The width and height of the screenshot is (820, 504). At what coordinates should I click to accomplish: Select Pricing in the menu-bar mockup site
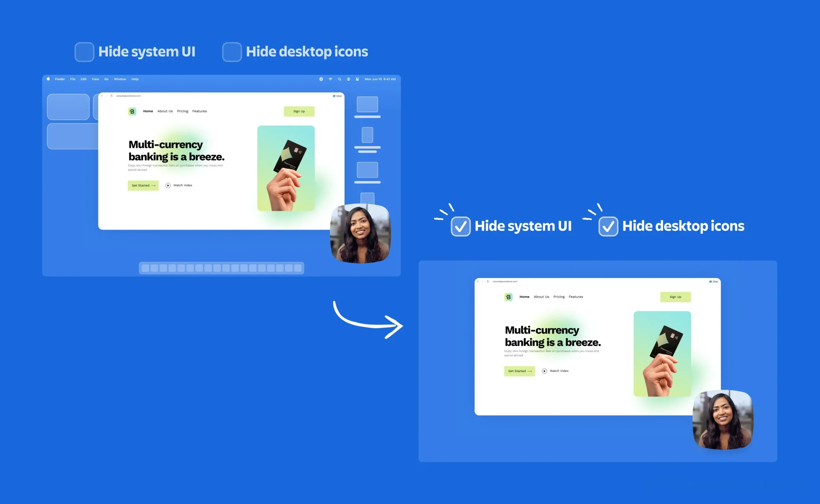click(x=183, y=111)
